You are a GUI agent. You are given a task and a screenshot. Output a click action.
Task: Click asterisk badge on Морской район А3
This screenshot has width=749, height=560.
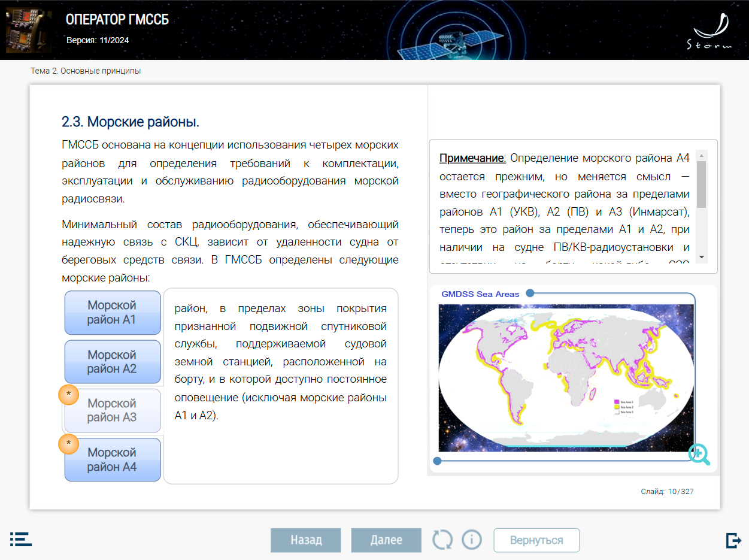(68, 394)
